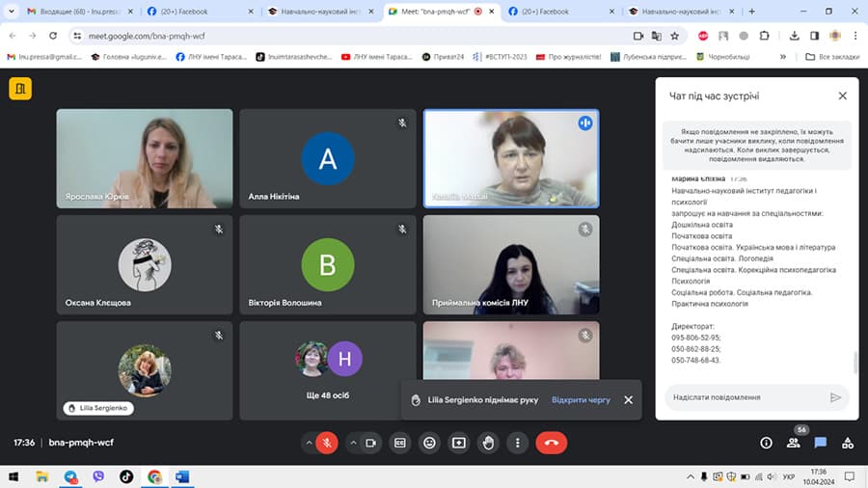The height and width of the screenshot is (488, 868).
Task: Open the Windows Start menu
Action: [x=14, y=476]
